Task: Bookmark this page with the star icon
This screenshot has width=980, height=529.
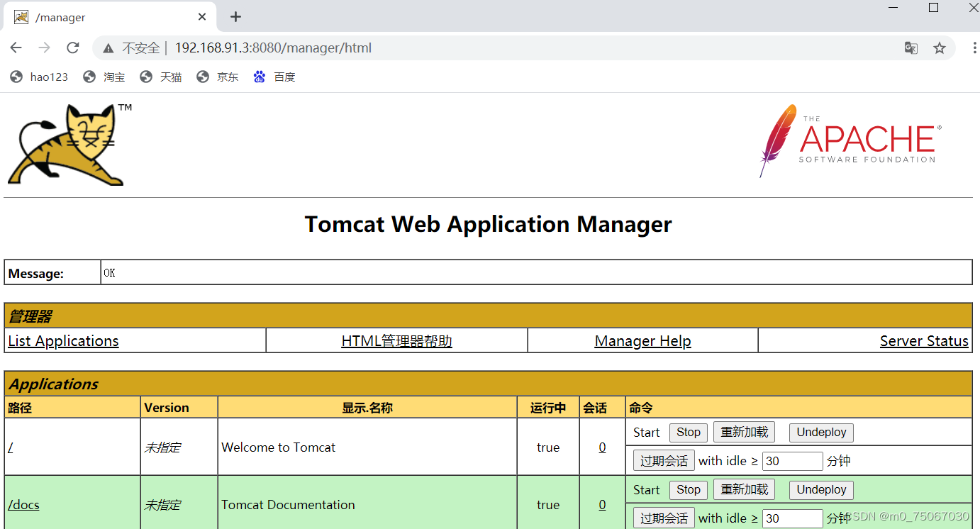Action: [940, 48]
